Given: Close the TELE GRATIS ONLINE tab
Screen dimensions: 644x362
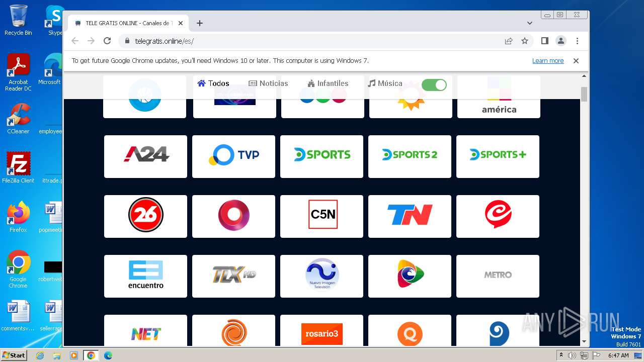Looking at the screenshot, I should point(181,23).
